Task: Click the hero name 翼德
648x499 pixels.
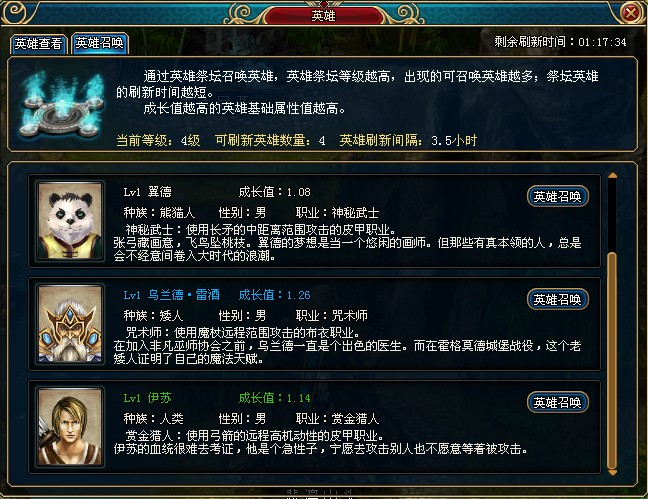Action: (x=160, y=192)
